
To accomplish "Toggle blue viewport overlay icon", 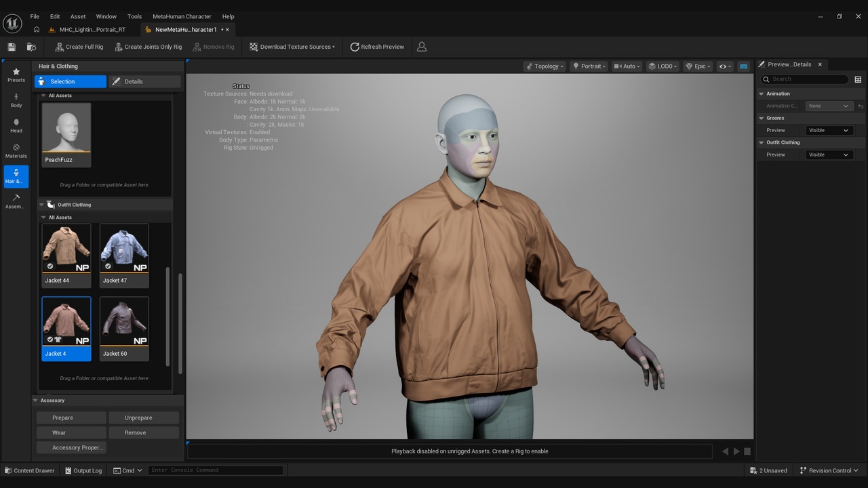I will (x=743, y=66).
